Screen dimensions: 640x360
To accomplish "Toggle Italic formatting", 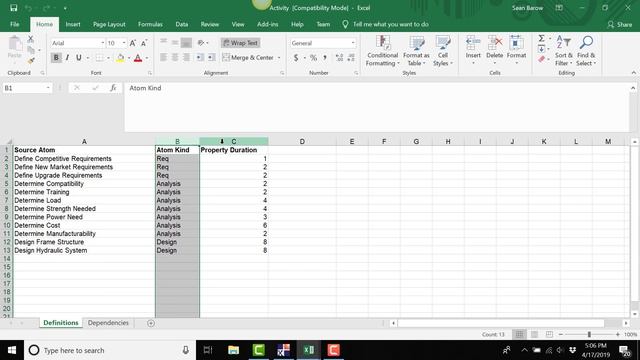I will [67, 58].
